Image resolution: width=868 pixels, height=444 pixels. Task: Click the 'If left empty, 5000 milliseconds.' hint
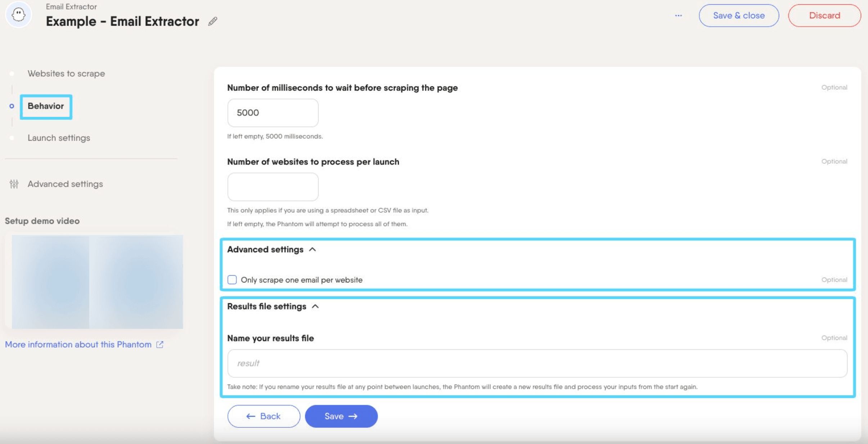click(x=275, y=136)
